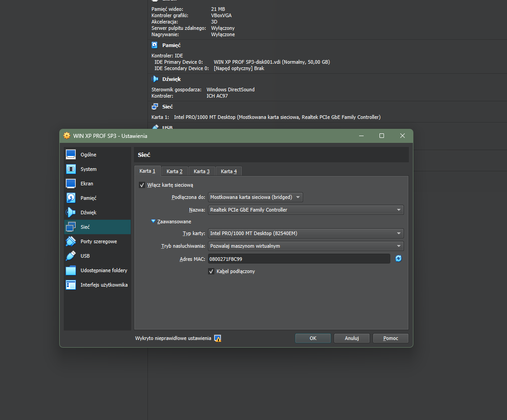Click the Dźwięk heading in details pane
Image resolution: width=507 pixels, height=420 pixels.
pos(171,79)
